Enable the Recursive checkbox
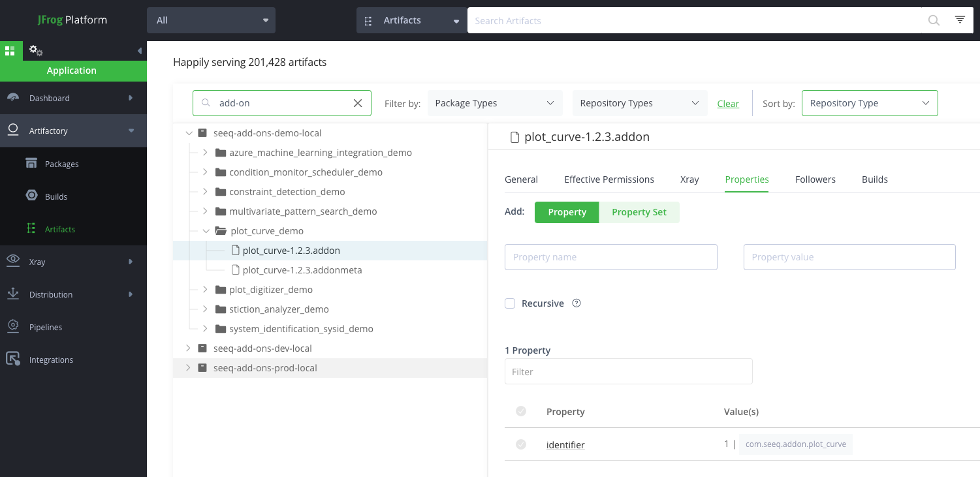The height and width of the screenshot is (477, 980). coord(510,303)
